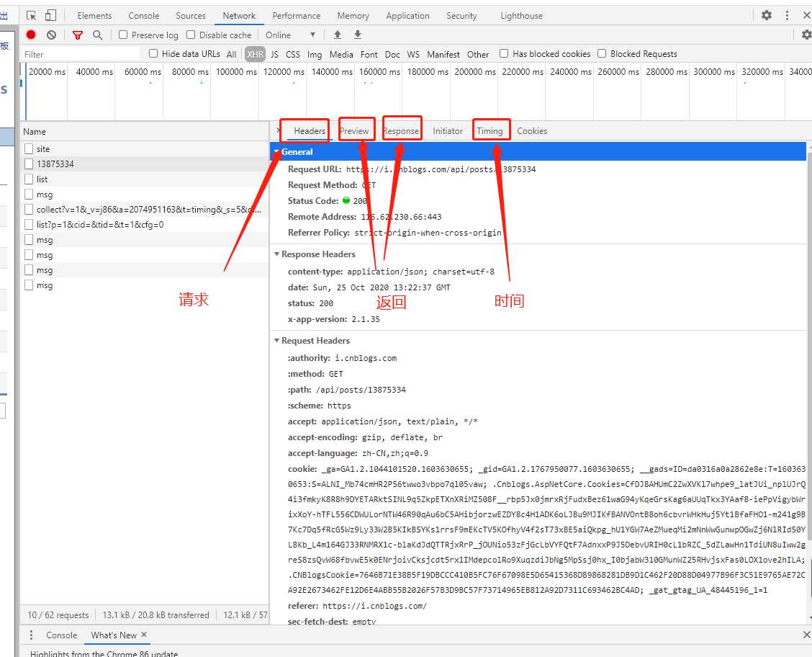Select the Response request detail tab
812x657 pixels.
coord(402,131)
